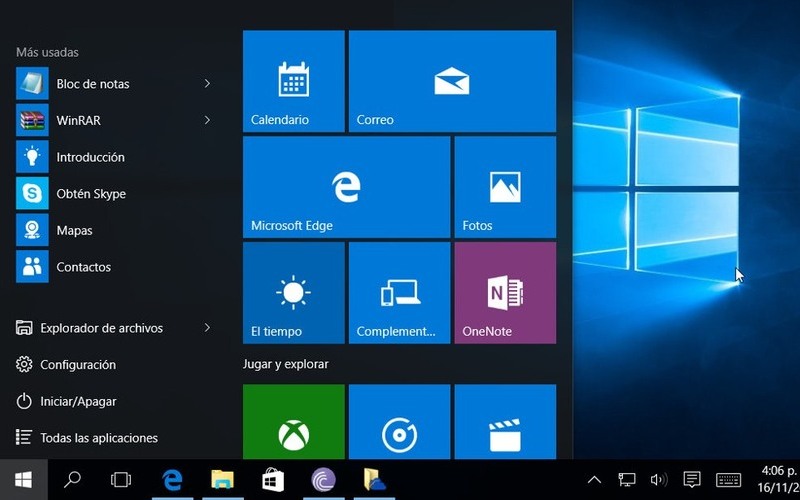Image resolution: width=800 pixels, height=500 pixels.
Task: Open the Store from the taskbar
Action: 273,480
